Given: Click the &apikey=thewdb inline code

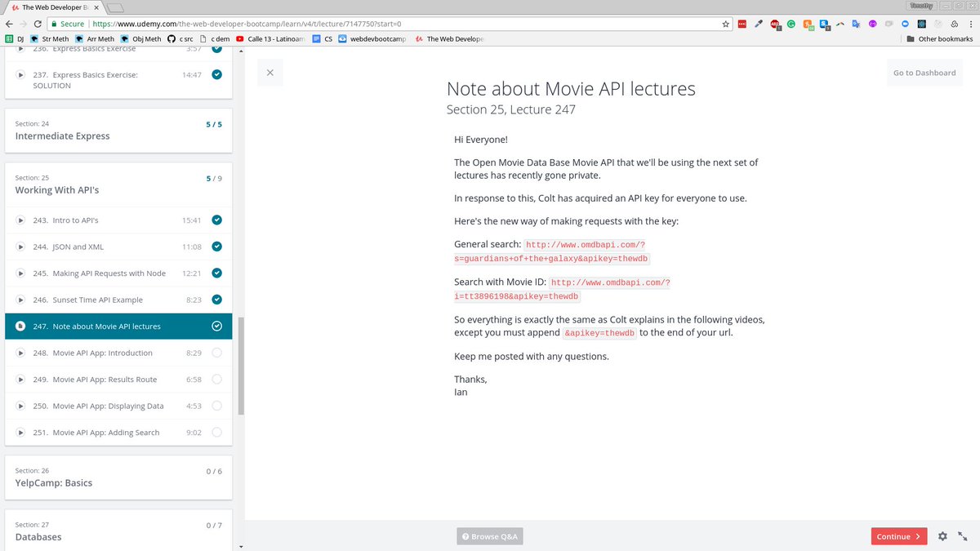Looking at the screenshot, I should [x=599, y=333].
